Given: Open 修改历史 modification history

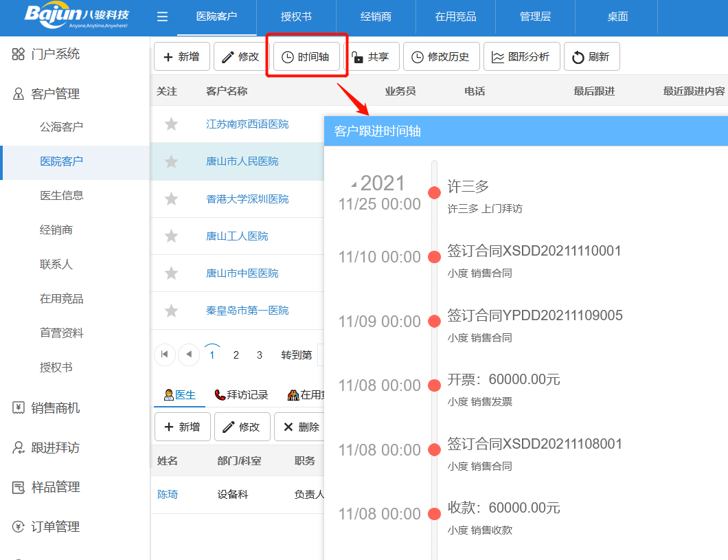Looking at the screenshot, I should [440, 57].
